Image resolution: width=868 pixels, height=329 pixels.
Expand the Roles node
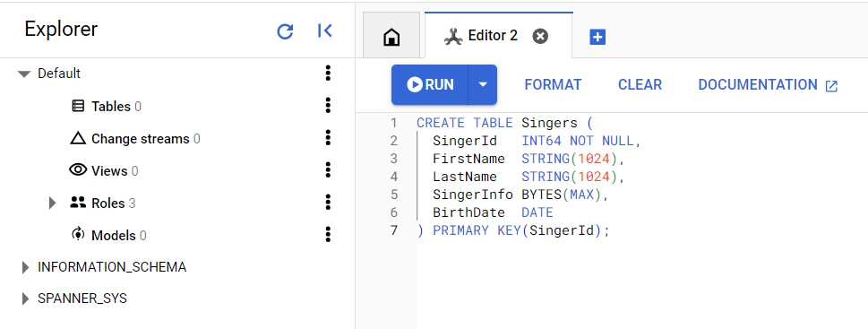(x=53, y=203)
